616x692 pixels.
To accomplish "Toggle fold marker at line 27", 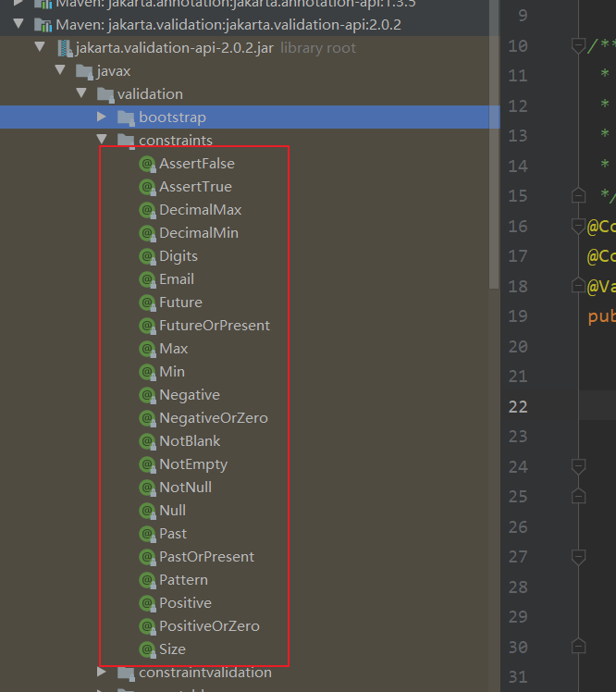I will pos(578,557).
